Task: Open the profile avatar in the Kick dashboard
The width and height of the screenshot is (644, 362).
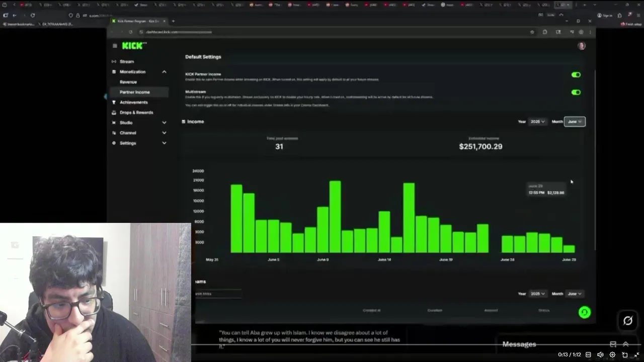Action: pyautogui.click(x=582, y=46)
